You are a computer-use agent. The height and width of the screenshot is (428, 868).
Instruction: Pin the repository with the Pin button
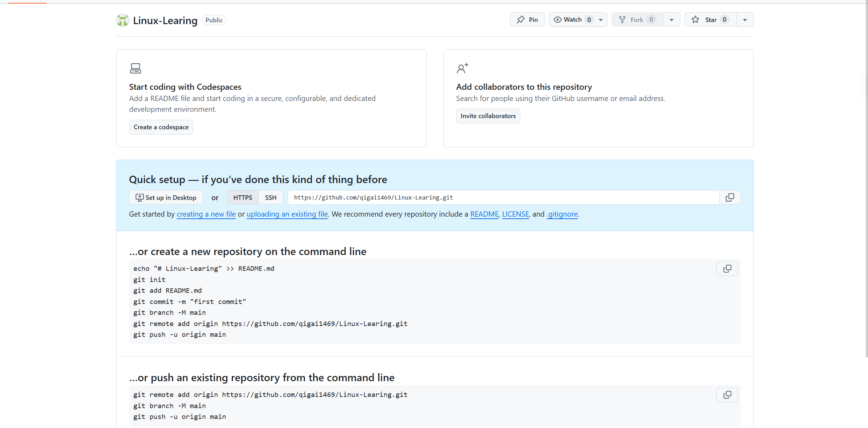527,20
